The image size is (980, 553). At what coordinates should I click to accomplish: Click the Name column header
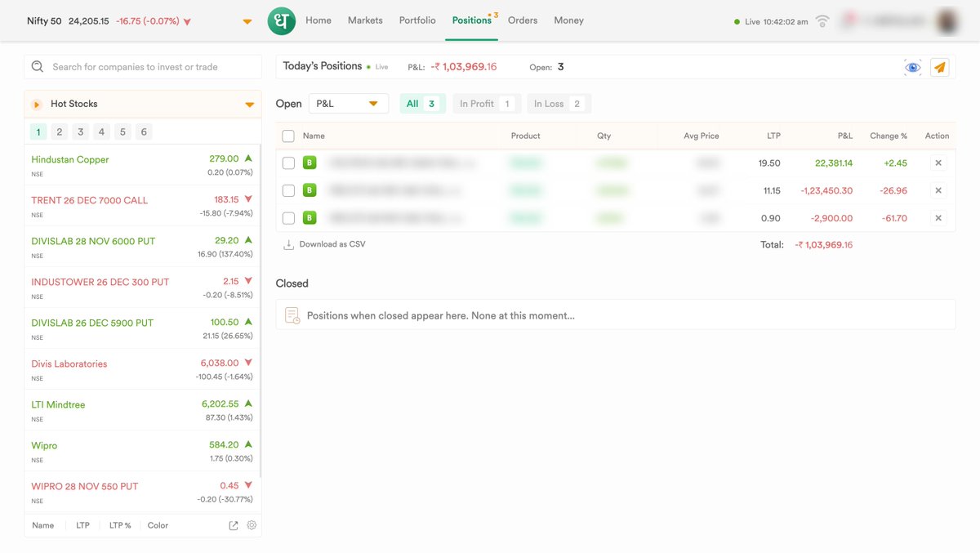pyautogui.click(x=314, y=136)
